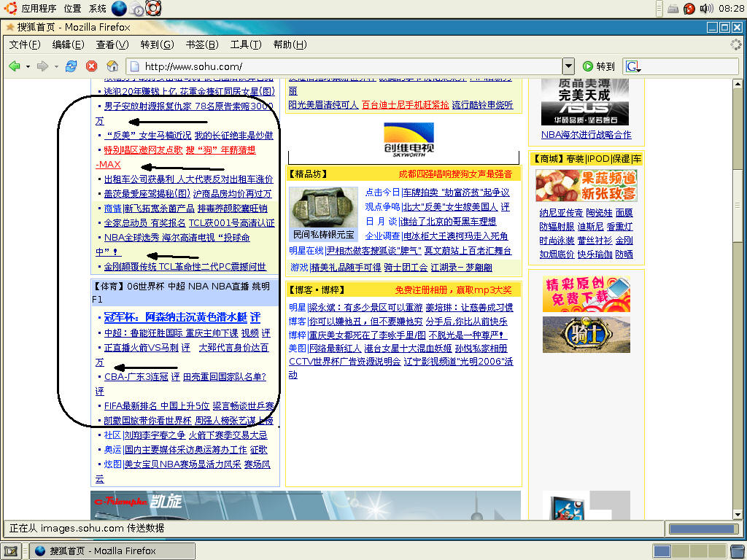
Task: Click the green 转到 Go button
Action: coord(599,66)
